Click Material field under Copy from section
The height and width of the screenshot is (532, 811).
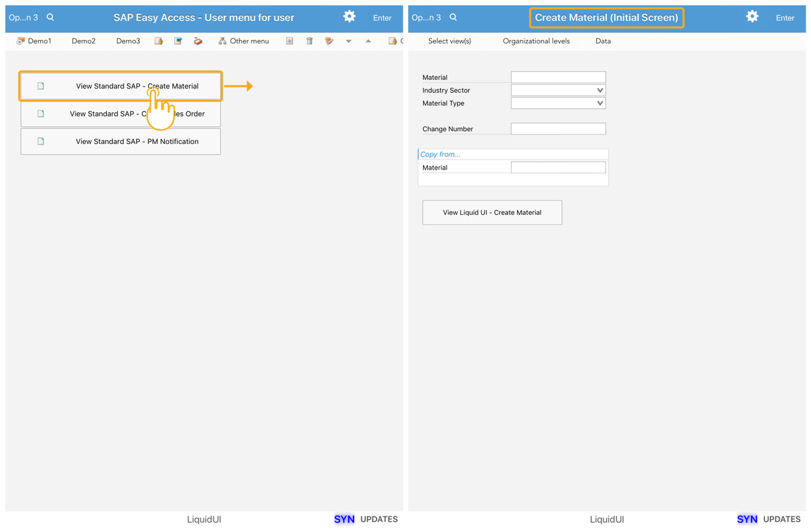click(x=558, y=168)
